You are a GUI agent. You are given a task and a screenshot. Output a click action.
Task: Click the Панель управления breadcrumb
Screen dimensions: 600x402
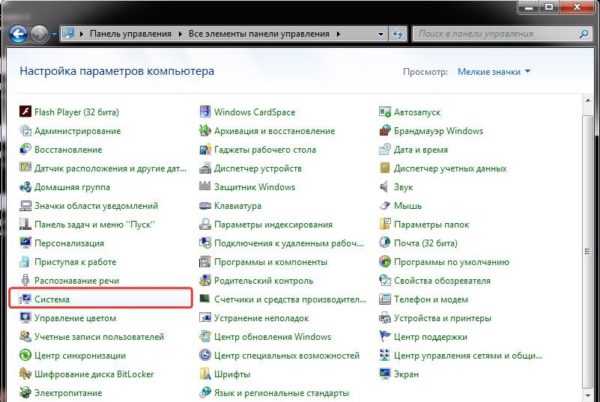[130, 34]
